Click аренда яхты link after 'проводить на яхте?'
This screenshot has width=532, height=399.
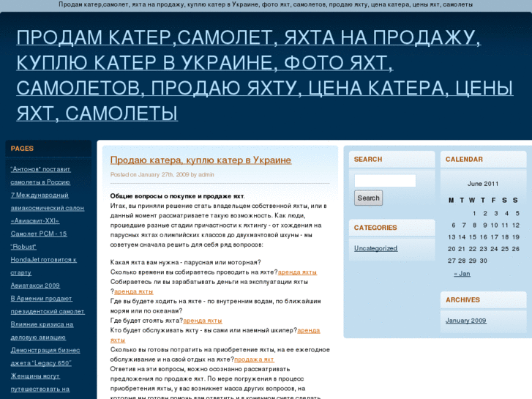297,272
